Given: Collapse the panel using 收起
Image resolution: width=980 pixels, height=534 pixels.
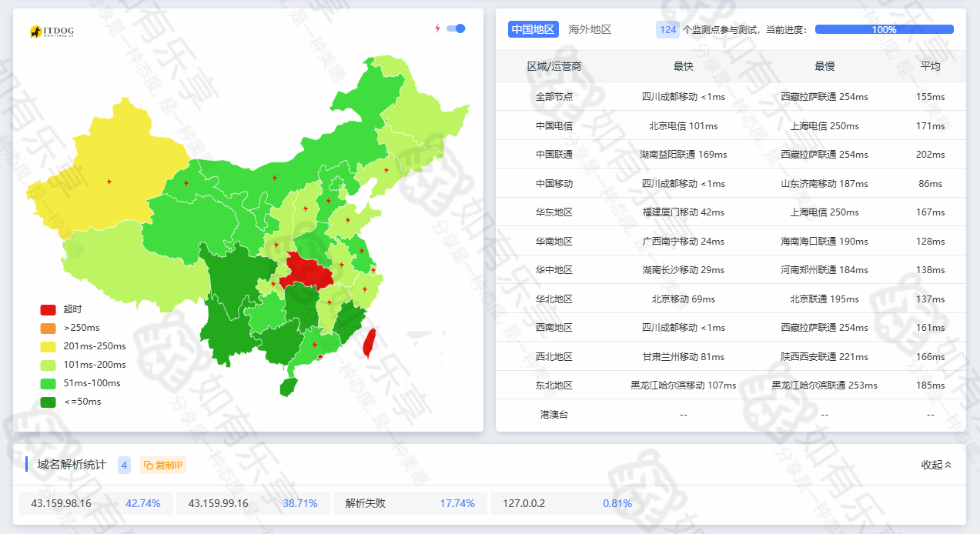Looking at the screenshot, I should coord(936,465).
